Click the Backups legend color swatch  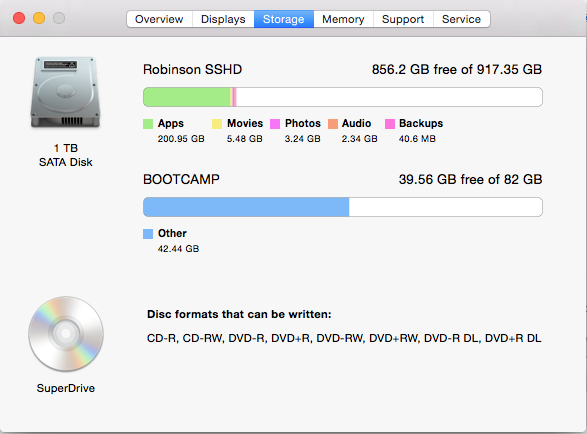(390, 124)
